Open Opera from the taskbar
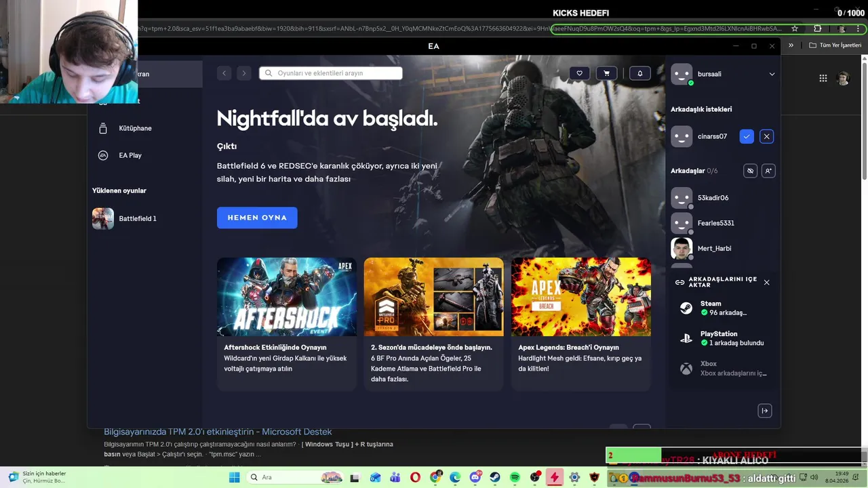The height and width of the screenshot is (488, 868). (x=415, y=477)
